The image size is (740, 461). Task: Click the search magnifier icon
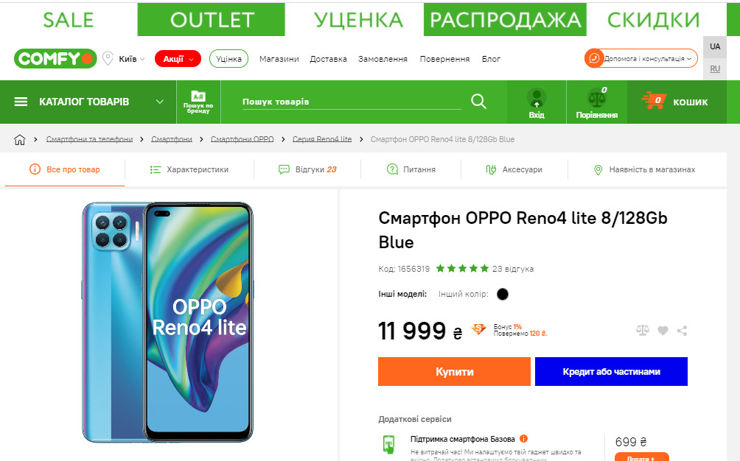[x=479, y=101]
